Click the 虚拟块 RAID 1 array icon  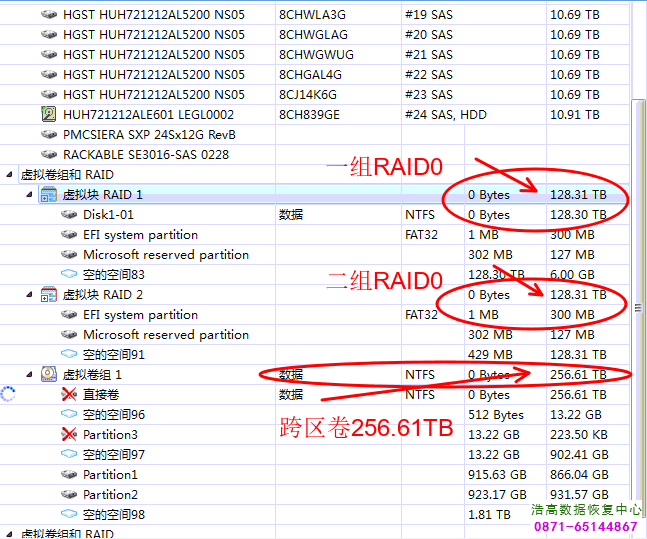tap(49, 195)
